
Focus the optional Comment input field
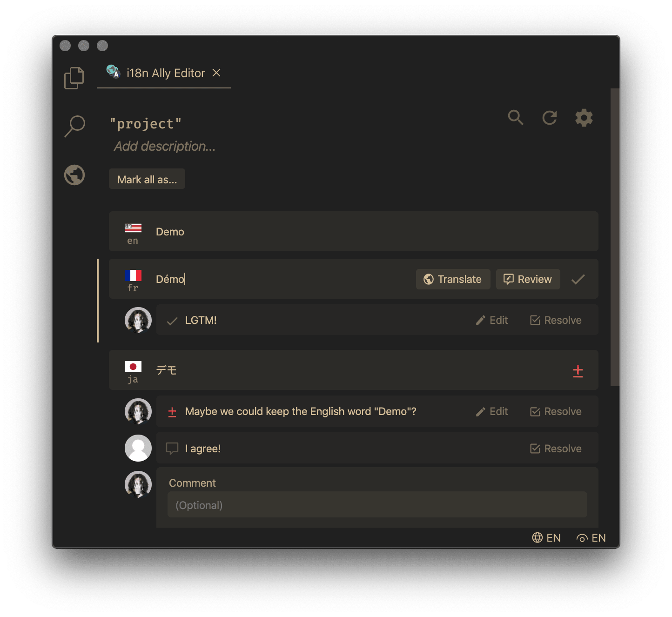377,505
